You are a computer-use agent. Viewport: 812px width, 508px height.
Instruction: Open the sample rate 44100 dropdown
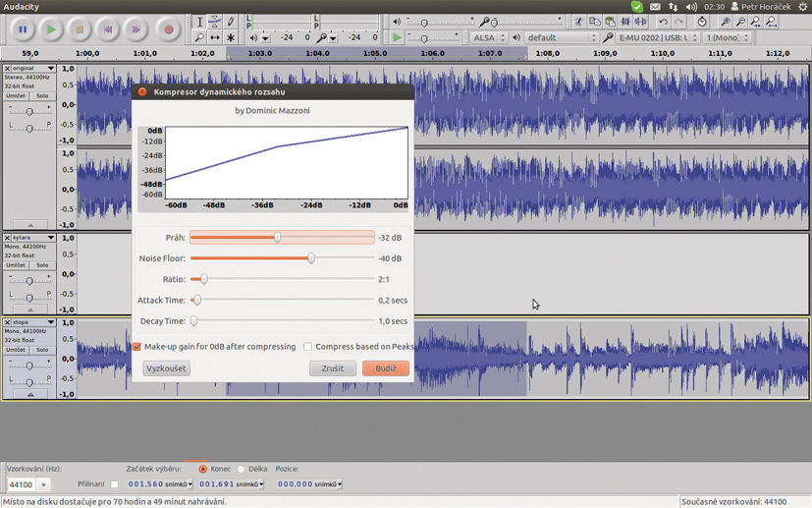(x=43, y=484)
